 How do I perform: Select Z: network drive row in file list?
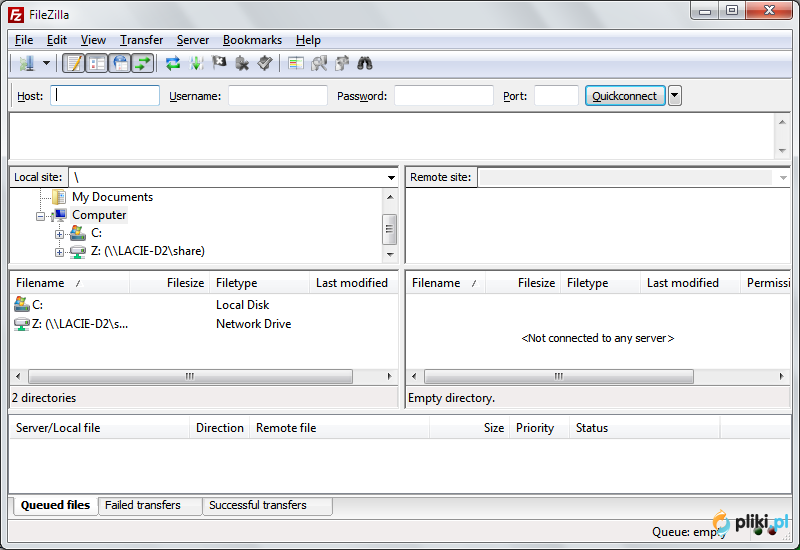tap(203, 324)
